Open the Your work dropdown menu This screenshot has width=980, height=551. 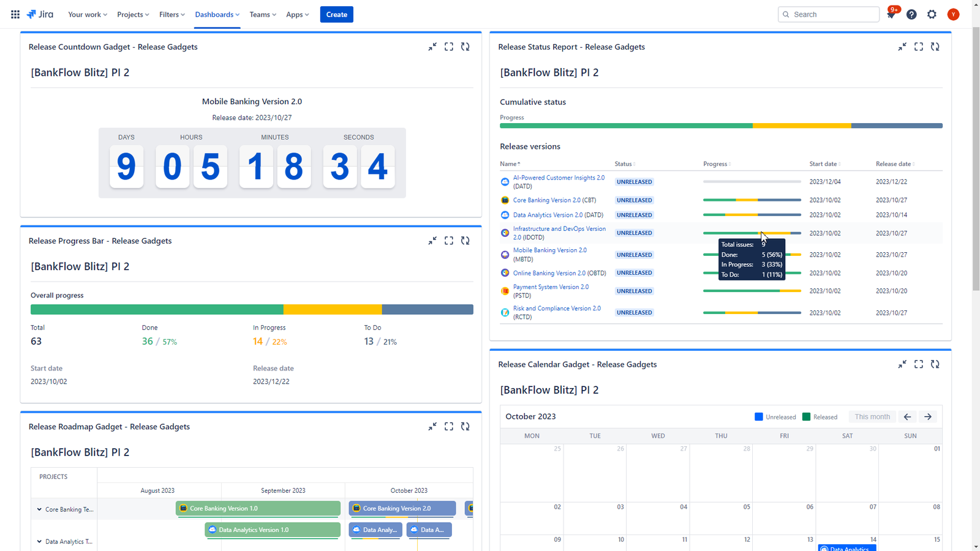tap(88, 14)
